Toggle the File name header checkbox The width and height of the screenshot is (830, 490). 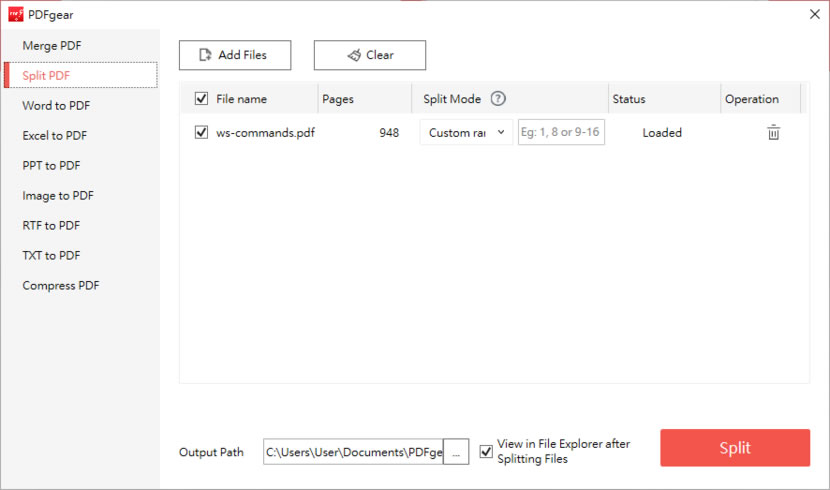[x=201, y=98]
